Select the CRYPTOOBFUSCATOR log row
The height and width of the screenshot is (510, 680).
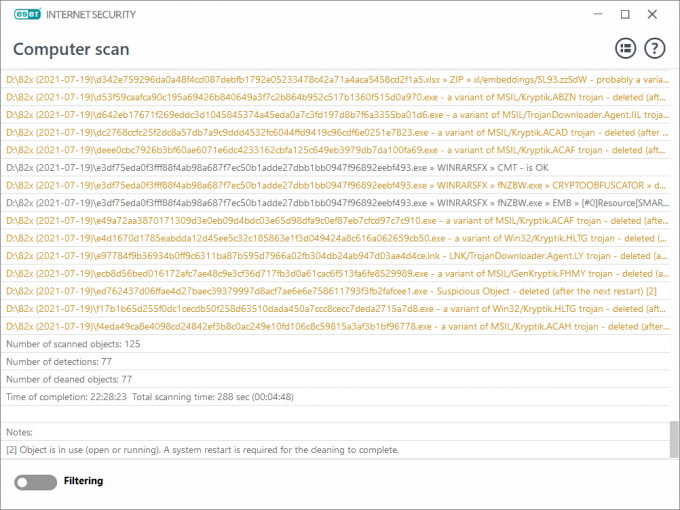(335, 186)
